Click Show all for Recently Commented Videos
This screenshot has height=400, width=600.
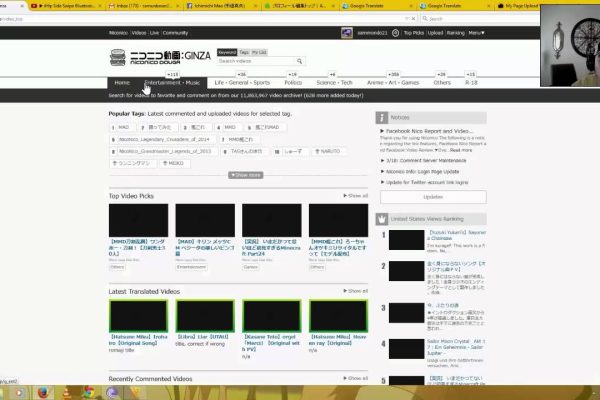coord(356,378)
